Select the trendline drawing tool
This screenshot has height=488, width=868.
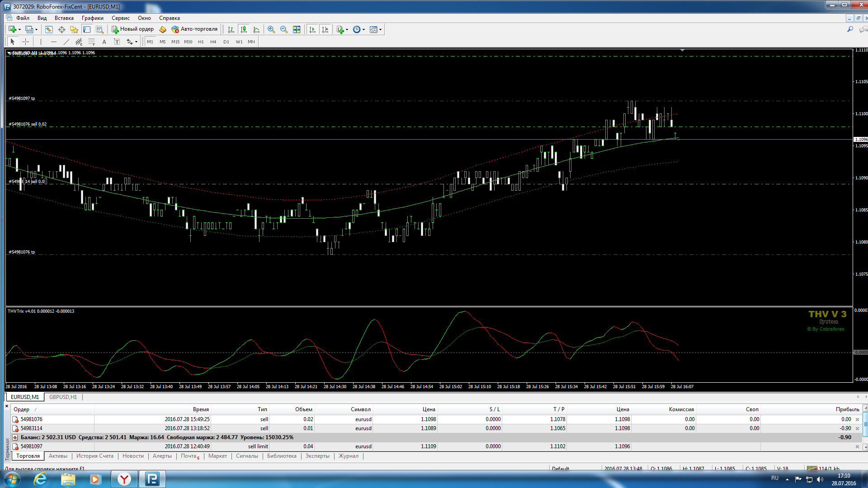click(66, 42)
